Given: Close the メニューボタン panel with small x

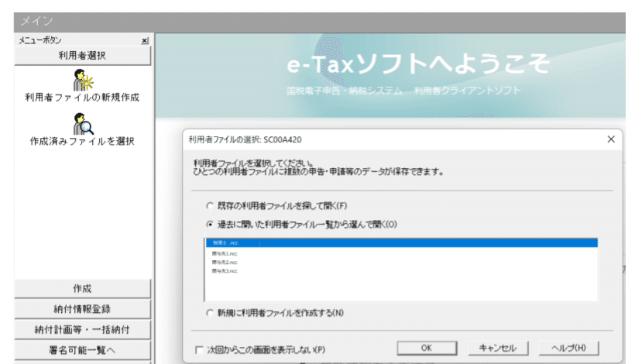Looking at the screenshot, I should 145,40.
